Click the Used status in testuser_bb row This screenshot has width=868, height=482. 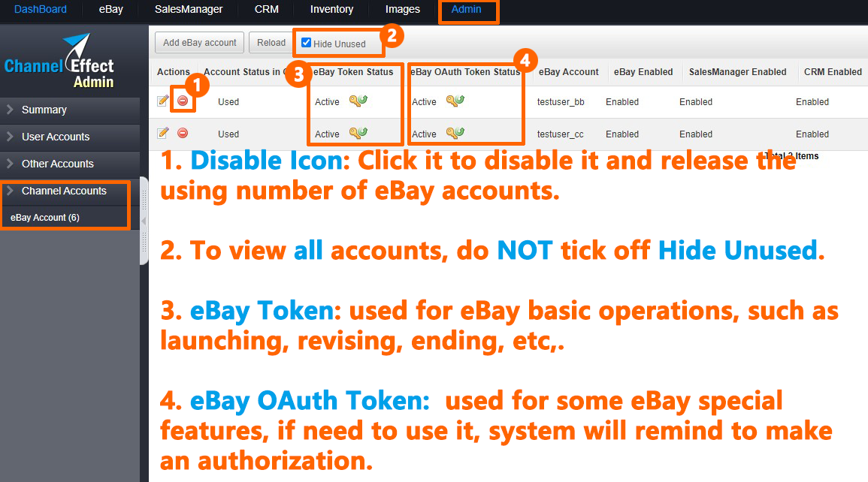tap(228, 101)
